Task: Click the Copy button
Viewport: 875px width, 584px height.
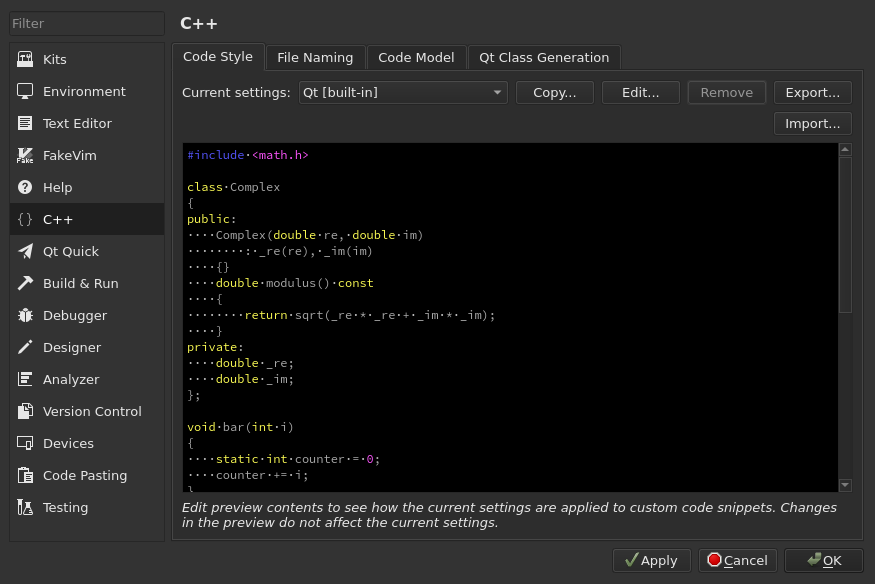Action: pyautogui.click(x=555, y=92)
